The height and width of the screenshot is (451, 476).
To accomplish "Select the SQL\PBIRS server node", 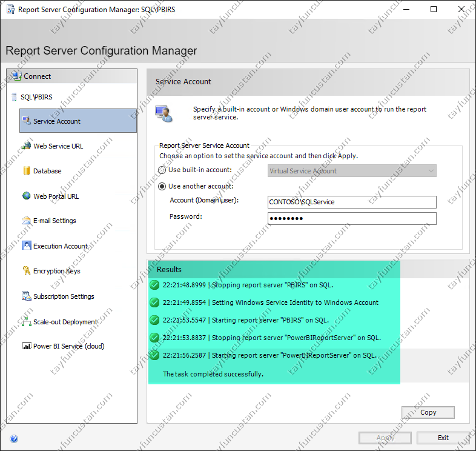I will [36, 97].
